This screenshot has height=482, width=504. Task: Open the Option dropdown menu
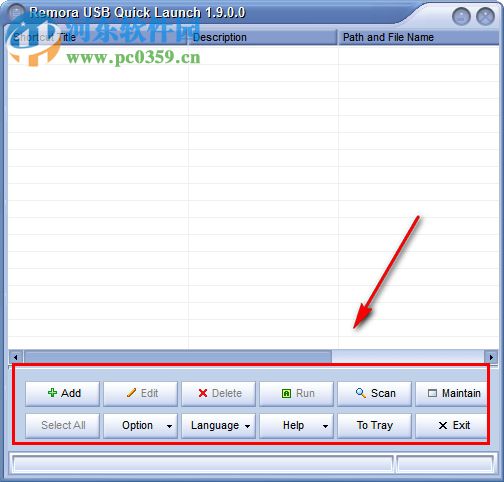tap(140, 426)
